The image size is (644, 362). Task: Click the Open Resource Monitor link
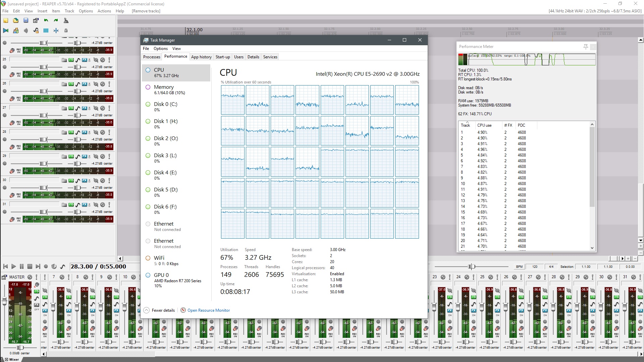click(x=208, y=310)
